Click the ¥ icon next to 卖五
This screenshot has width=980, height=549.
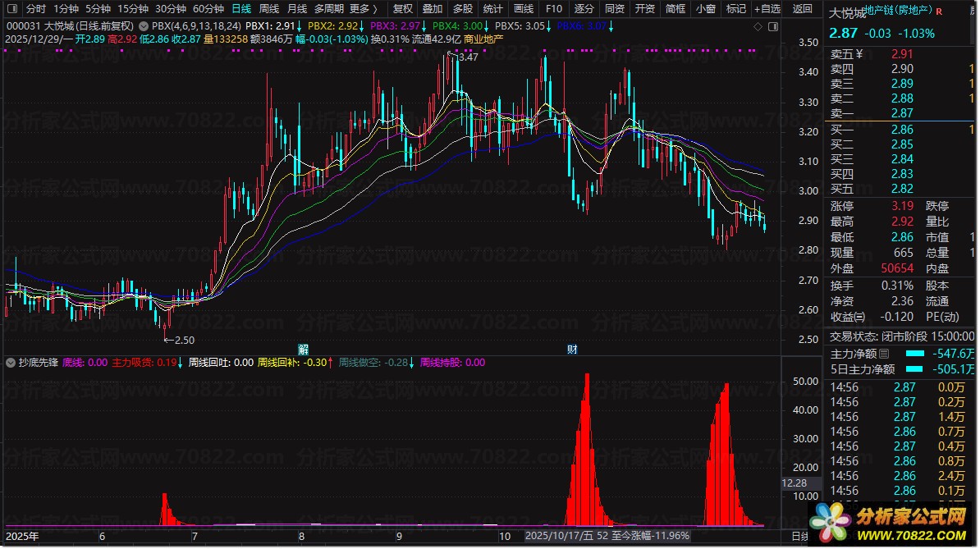859,54
